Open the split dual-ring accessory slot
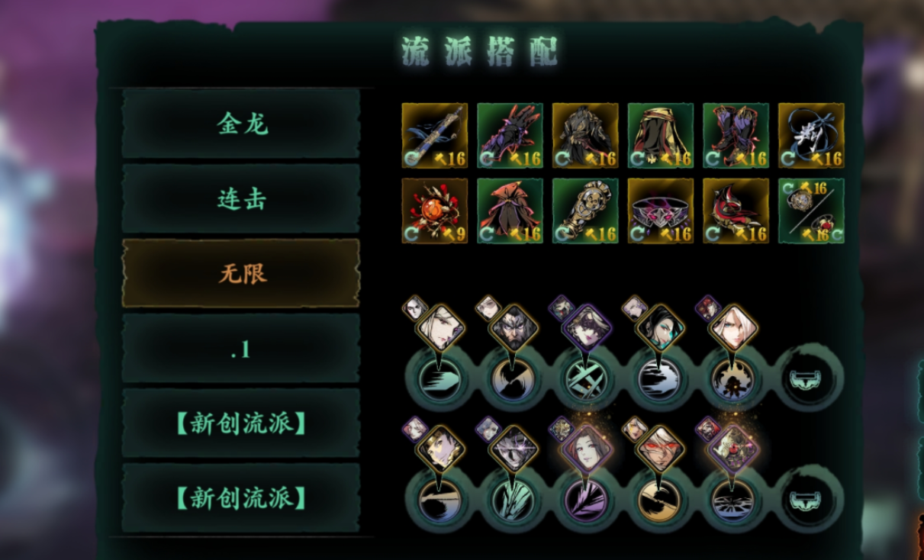Viewport: 924px width, 560px height. (811, 211)
